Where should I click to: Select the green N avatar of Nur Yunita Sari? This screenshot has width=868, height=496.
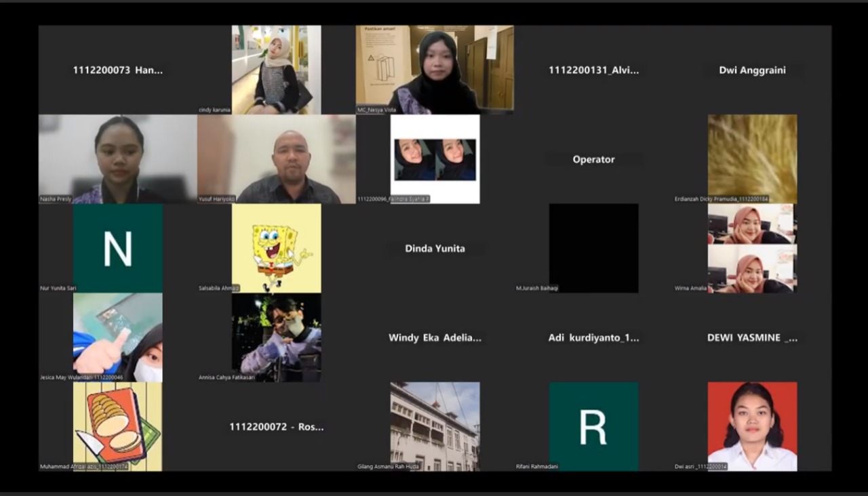pos(117,248)
